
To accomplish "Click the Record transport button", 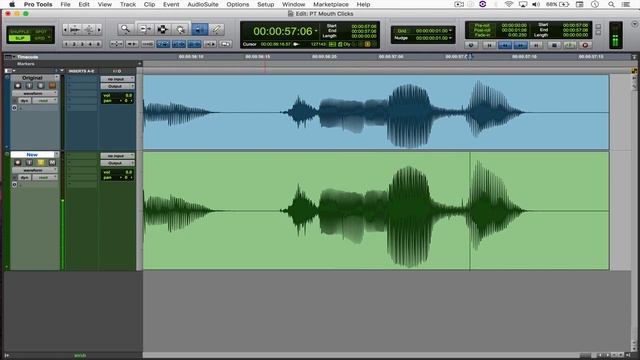I will pyautogui.click(x=585, y=45).
